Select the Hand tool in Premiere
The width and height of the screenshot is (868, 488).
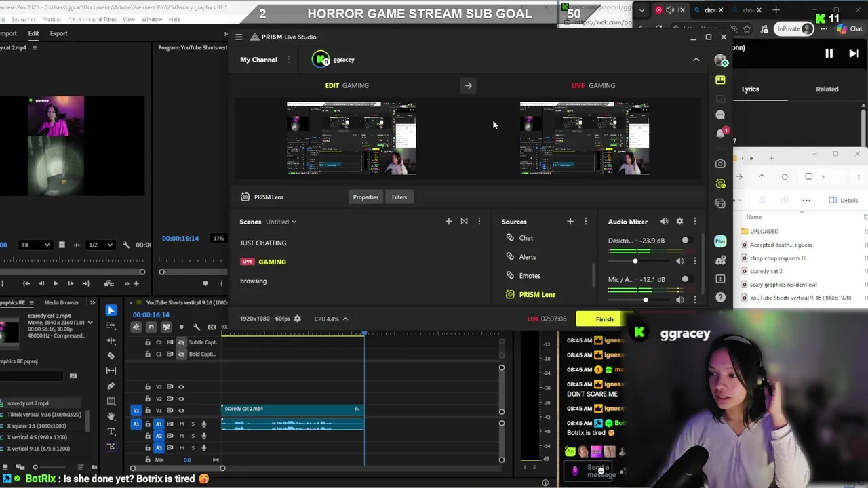click(x=111, y=416)
